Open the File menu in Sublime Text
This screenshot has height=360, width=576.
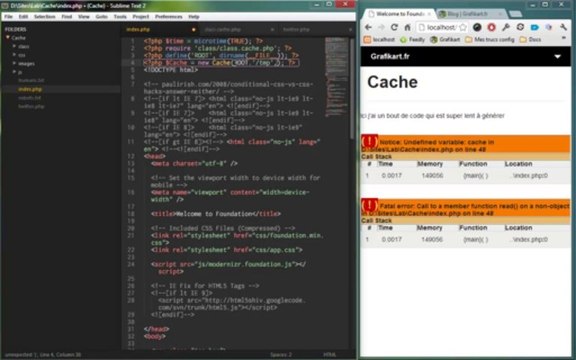pyautogui.click(x=8, y=17)
